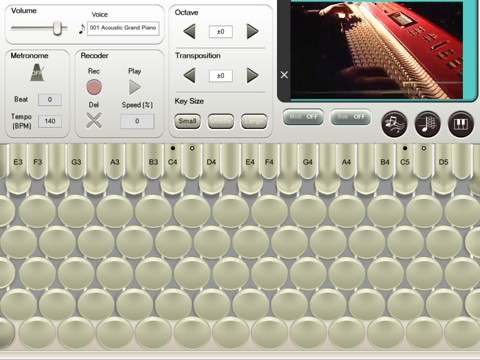Toggle the Mod OFF switch

[303, 117]
